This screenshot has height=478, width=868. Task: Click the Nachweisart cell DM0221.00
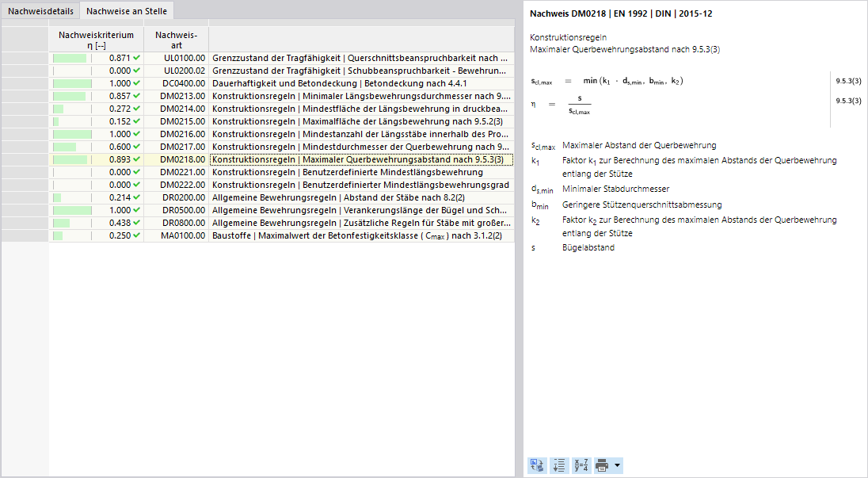(x=176, y=172)
